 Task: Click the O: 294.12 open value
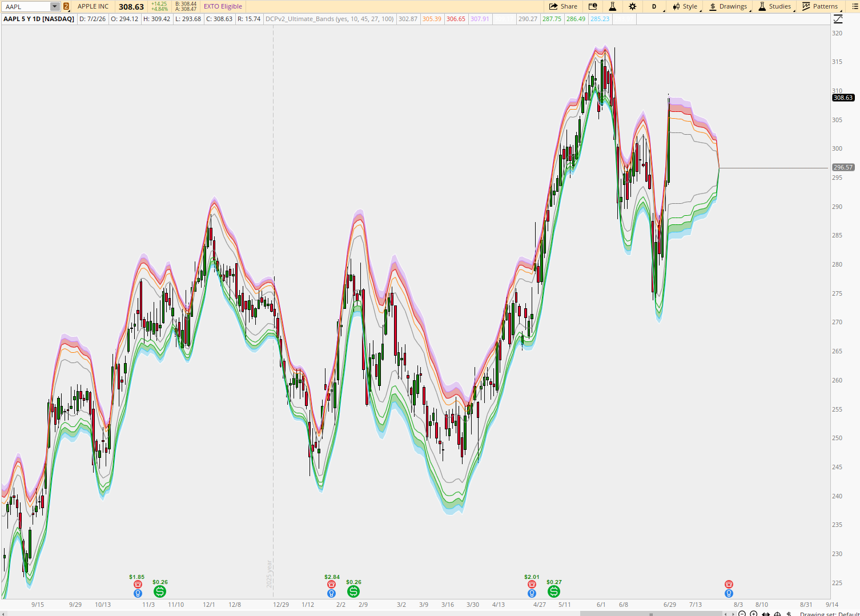click(124, 19)
